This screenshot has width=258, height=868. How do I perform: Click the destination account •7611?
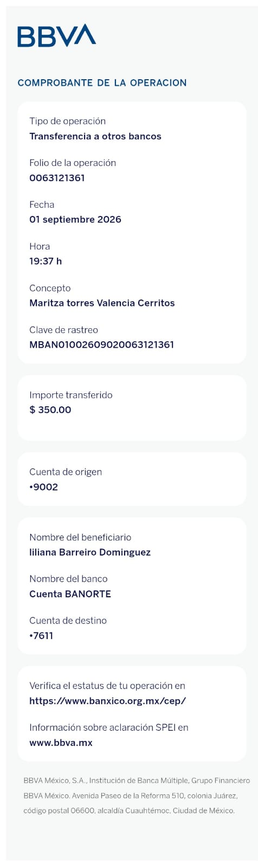pyautogui.click(x=41, y=635)
